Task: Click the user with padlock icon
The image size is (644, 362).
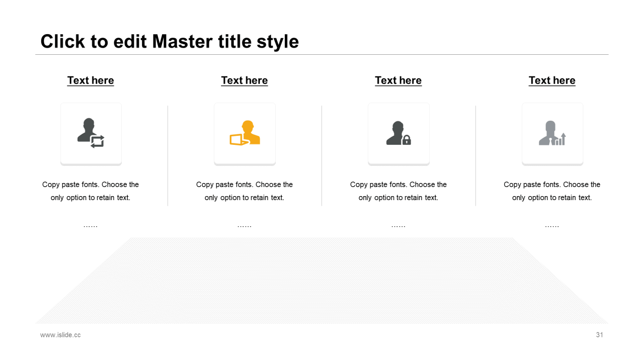Action: [398, 133]
